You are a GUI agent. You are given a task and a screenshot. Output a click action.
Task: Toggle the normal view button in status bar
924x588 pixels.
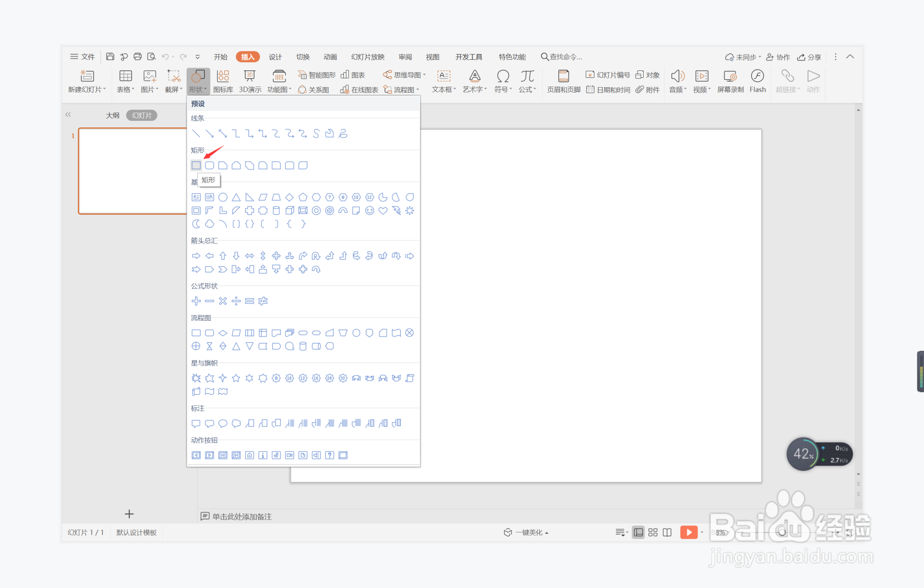(x=638, y=532)
